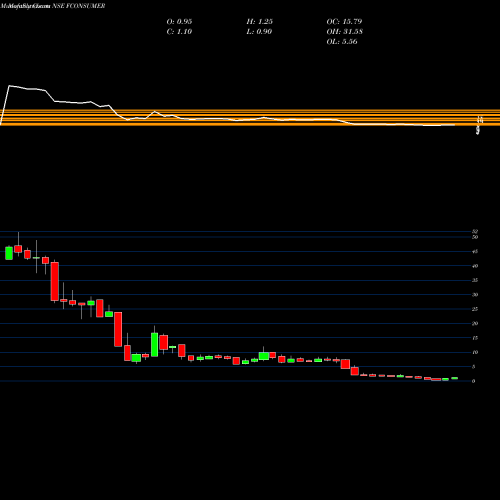Click the 45 price axis label

475,252
